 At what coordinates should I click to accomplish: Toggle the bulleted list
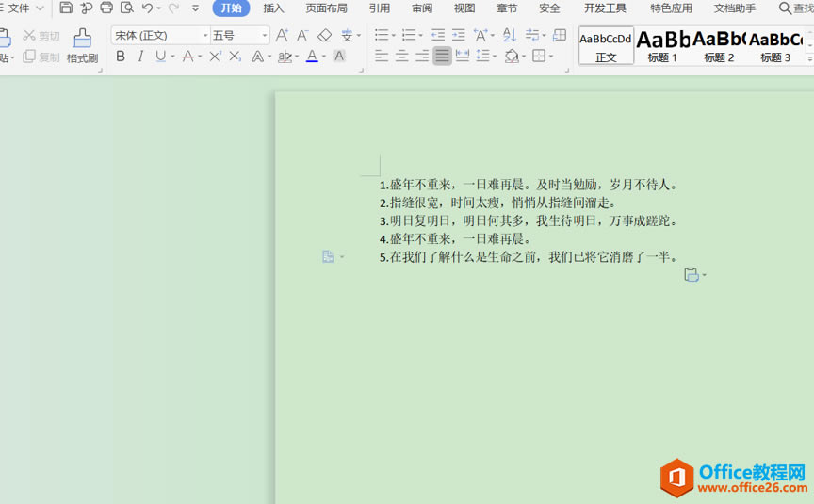click(x=382, y=35)
